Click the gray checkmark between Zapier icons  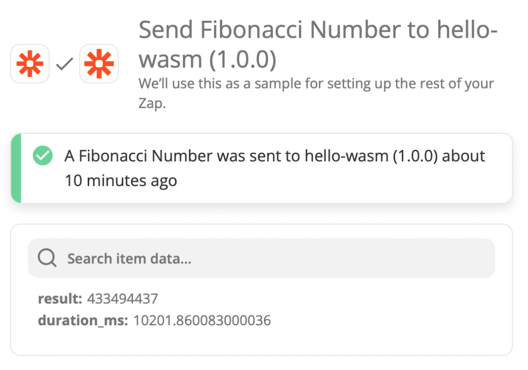tap(65, 64)
